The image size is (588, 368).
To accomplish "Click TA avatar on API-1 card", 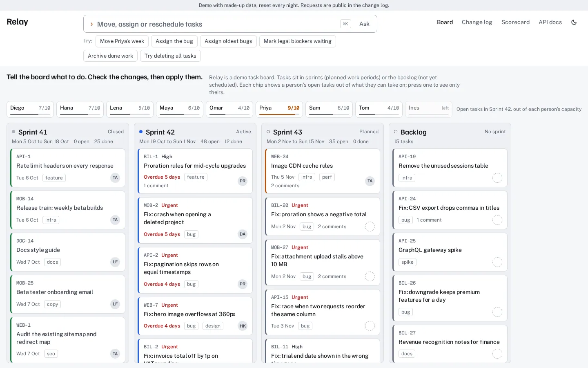I will tap(115, 178).
